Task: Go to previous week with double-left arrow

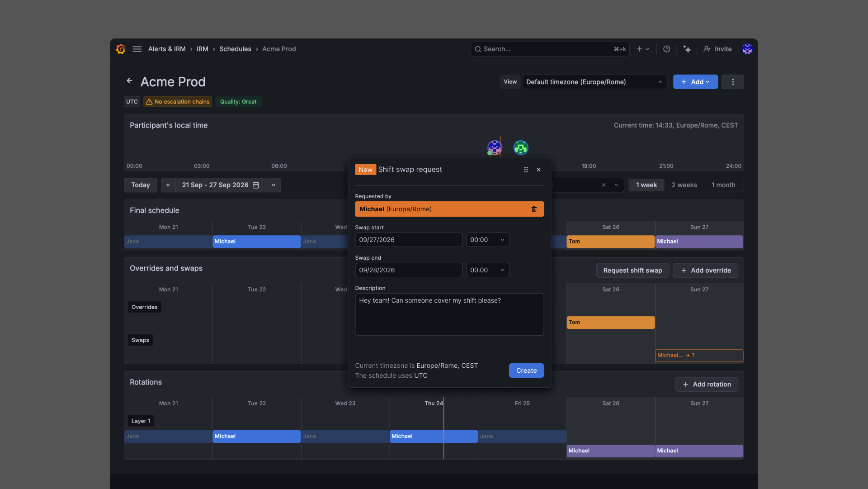Action: pyautogui.click(x=168, y=185)
